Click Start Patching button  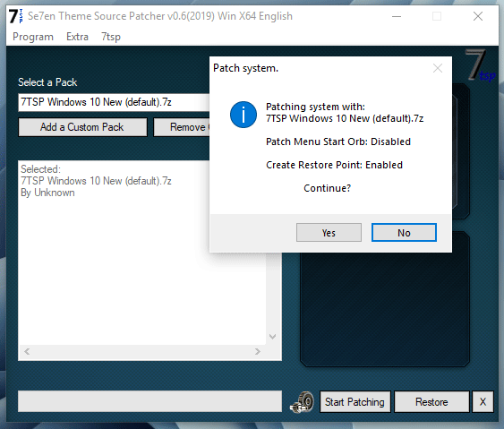point(355,401)
